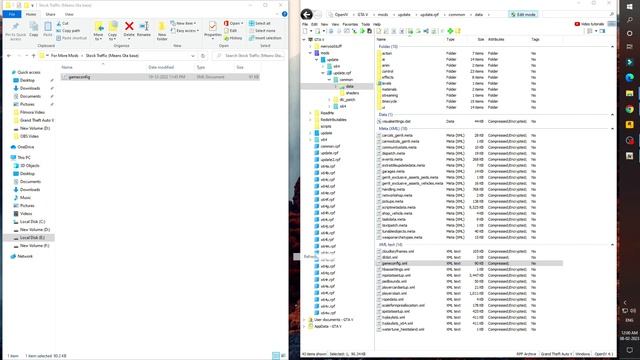Image resolution: width=640 pixels, height=360 pixels.
Task: Click the Copy icon in Explorer ribbon
Action: point(33,30)
